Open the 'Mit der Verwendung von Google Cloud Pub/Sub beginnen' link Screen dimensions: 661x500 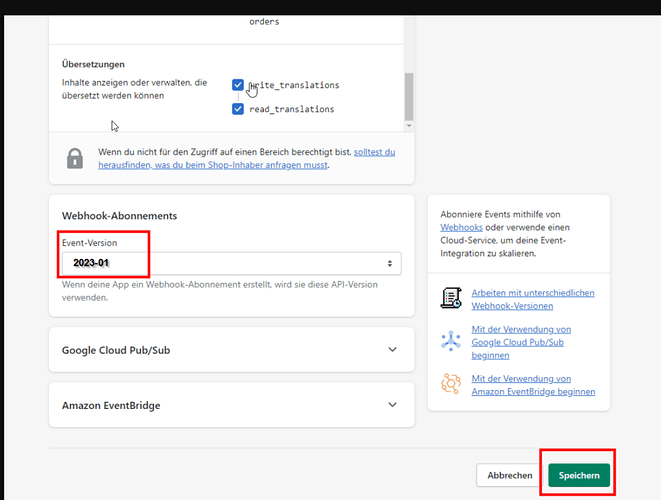521,342
